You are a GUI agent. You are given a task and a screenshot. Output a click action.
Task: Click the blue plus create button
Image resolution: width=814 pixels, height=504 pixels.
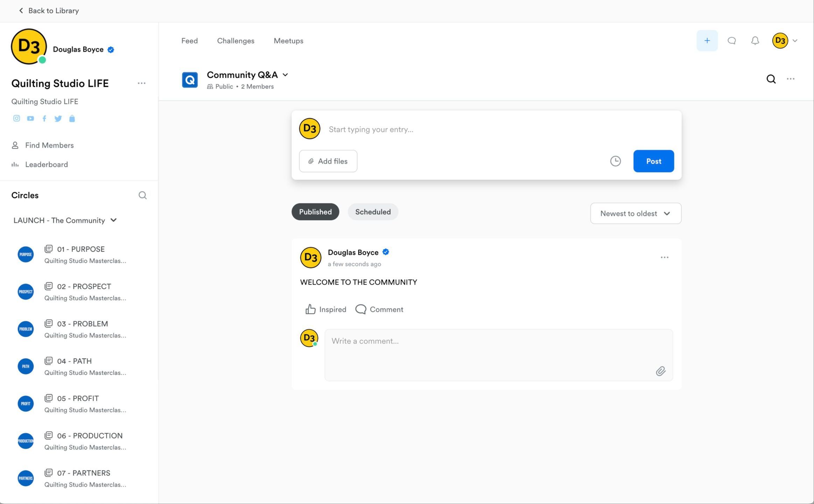707,41
